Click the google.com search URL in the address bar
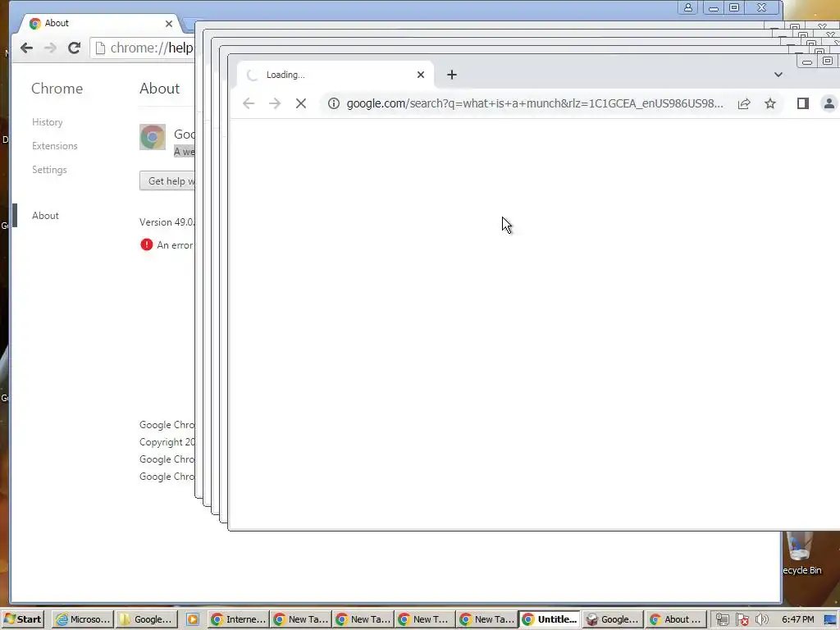The height and width of the screenshot is (630, 840). (x=535, y=103)
